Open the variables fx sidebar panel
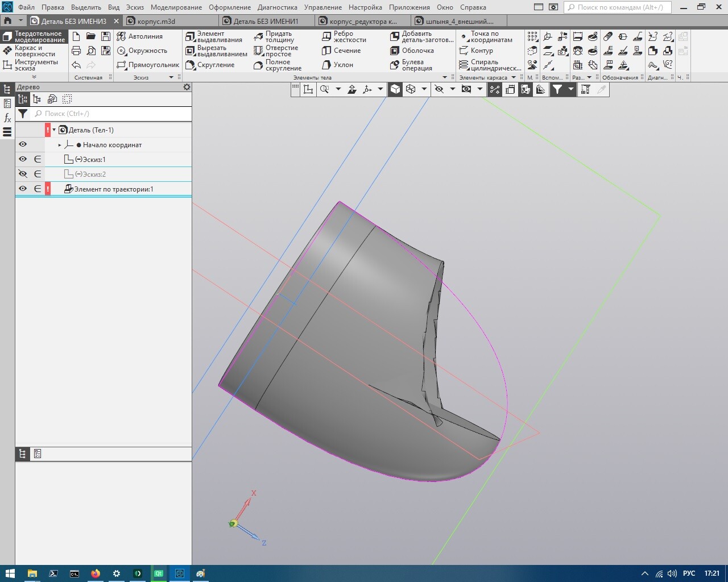Image resolution: width=728 pixels, height=582 pixels. [7, 118]
